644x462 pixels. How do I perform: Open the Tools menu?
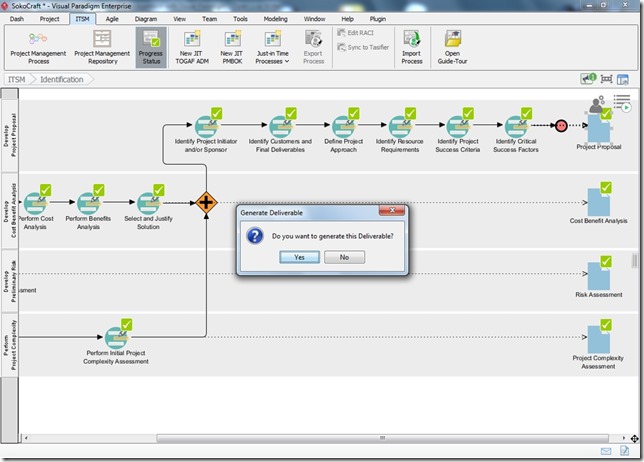(x=240, y=19)
